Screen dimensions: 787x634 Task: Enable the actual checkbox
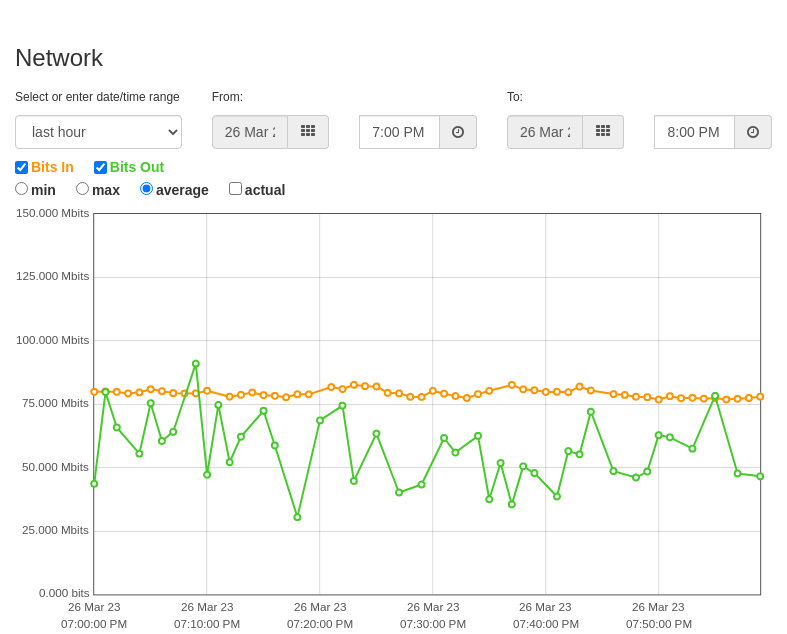pos(235,189)
